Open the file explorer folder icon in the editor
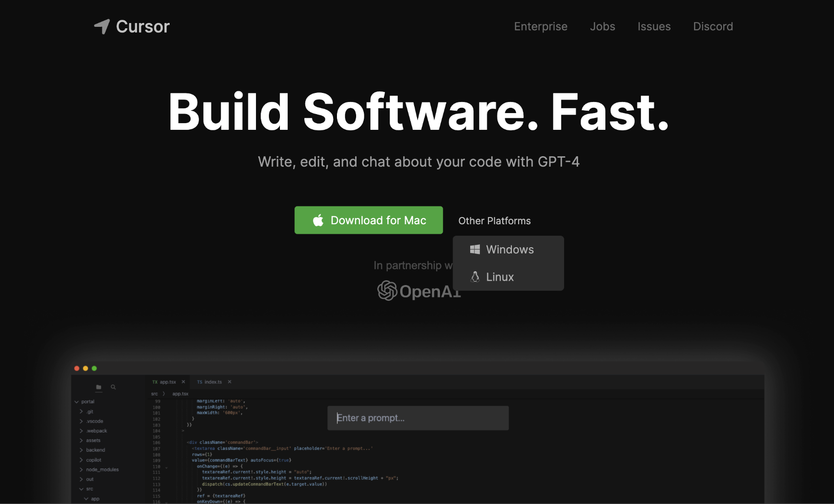 click(99, 387)
